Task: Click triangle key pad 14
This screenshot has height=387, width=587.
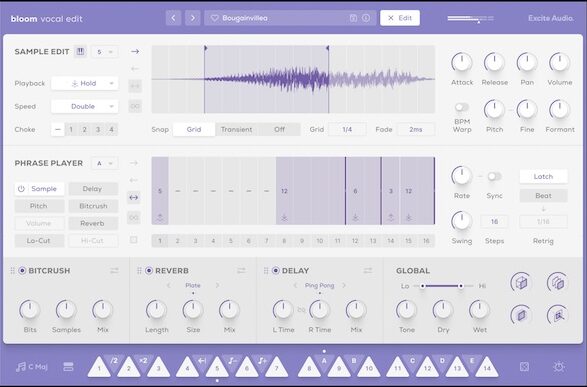Action: (x=487, y=367)
